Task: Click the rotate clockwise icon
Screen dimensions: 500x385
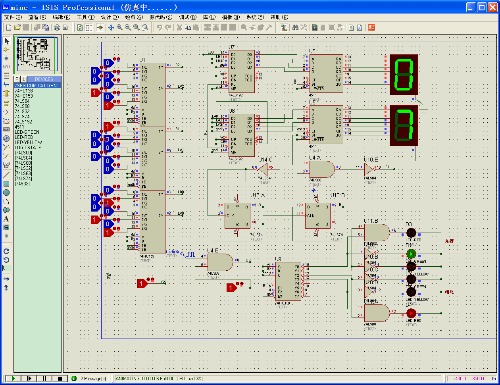Action: tap(7, 251)
